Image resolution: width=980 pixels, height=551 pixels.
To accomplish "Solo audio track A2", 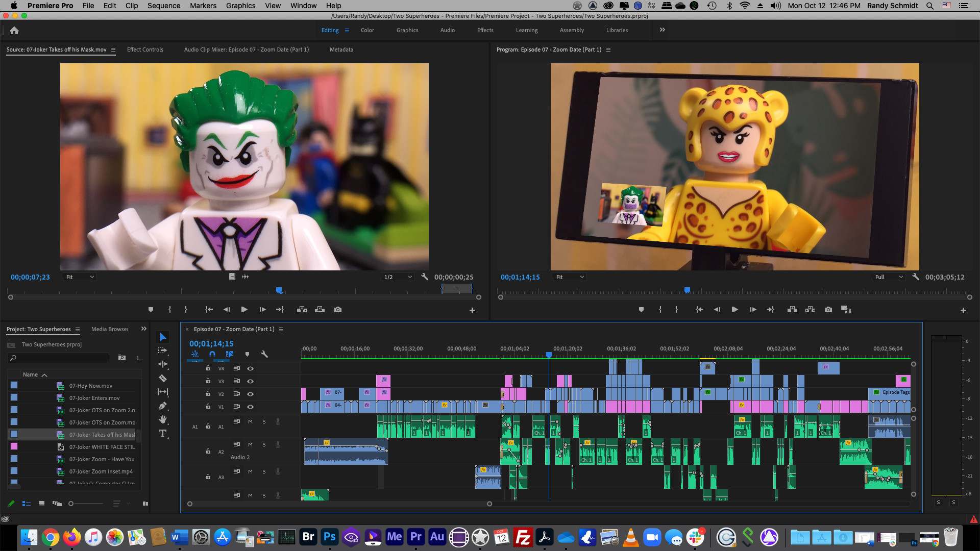I will [x=264, y=444].
